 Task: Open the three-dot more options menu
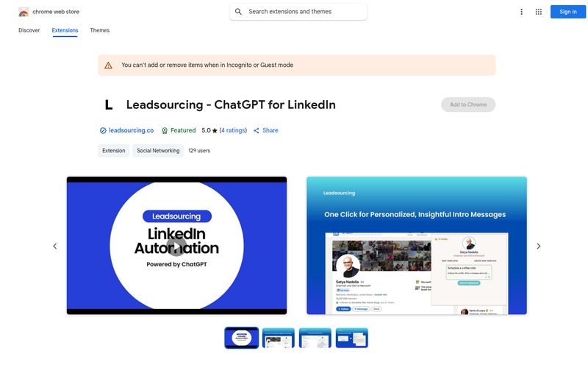pos(521,12)
